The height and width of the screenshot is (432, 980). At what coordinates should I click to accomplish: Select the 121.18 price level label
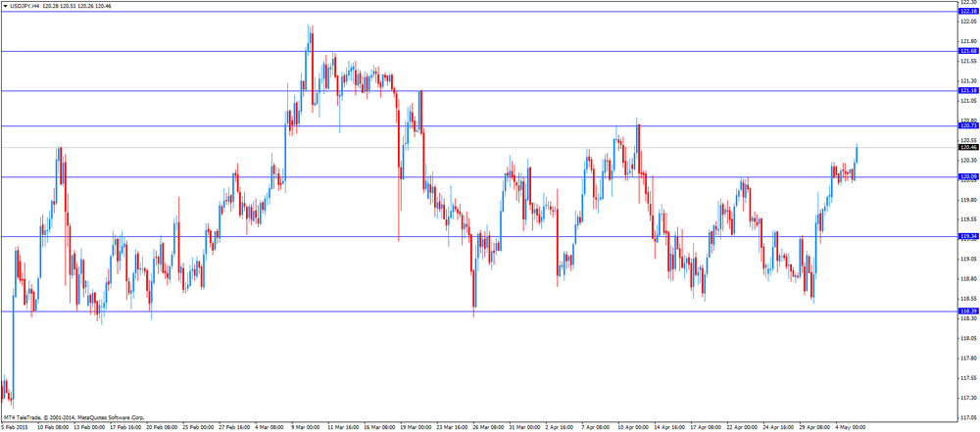click(x=968, y=91)
